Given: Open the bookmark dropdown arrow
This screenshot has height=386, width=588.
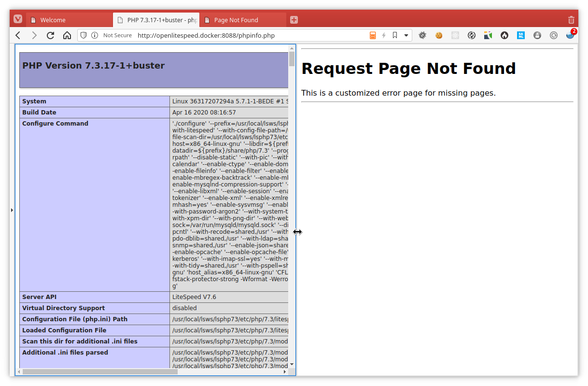Looking at the screenshot, I should pos(406,35).
